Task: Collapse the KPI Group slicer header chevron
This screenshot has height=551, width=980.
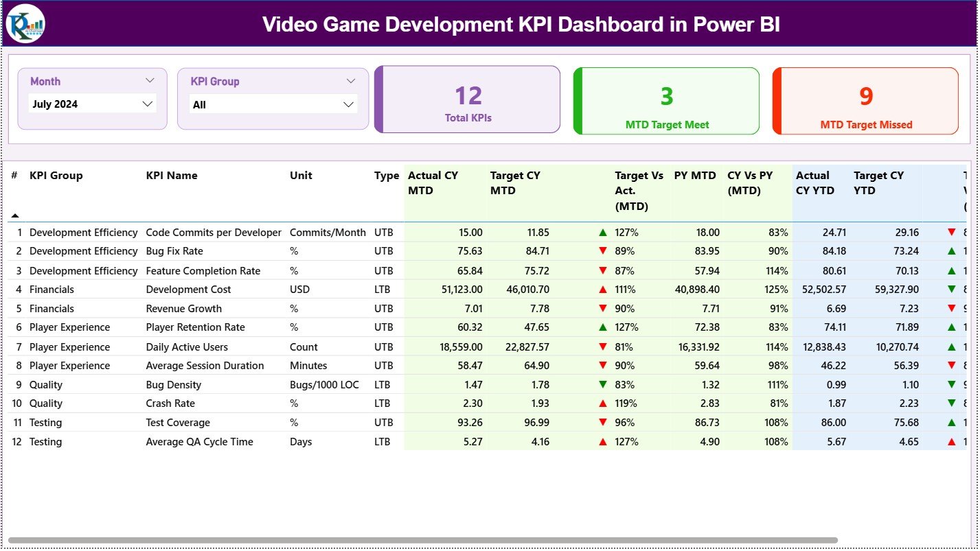Action: [x=352, y=80]
